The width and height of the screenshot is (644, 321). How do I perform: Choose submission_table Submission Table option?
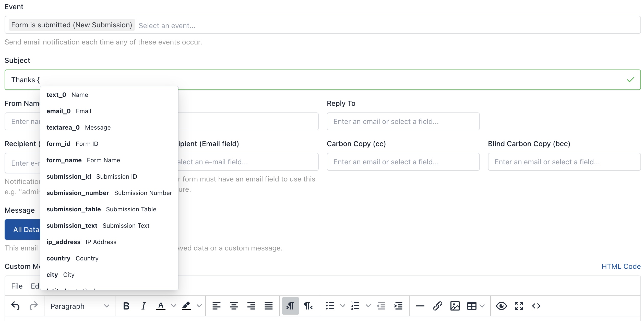point(109,209)
